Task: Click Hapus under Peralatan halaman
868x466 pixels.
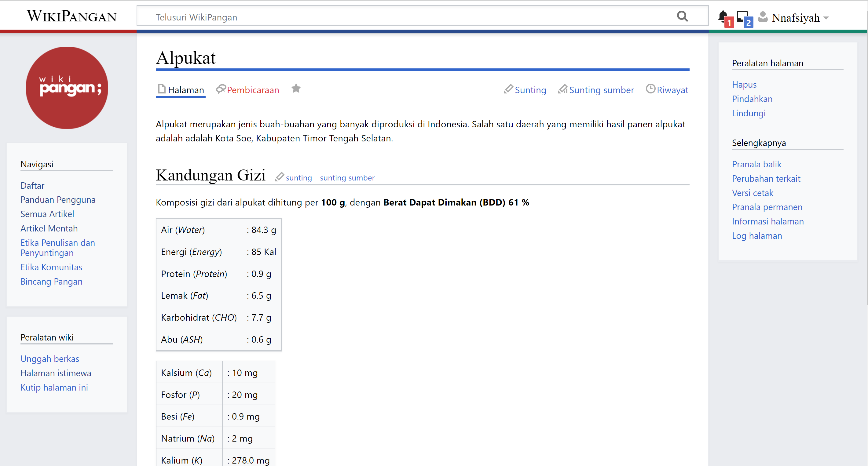Action: coord(744,85)
